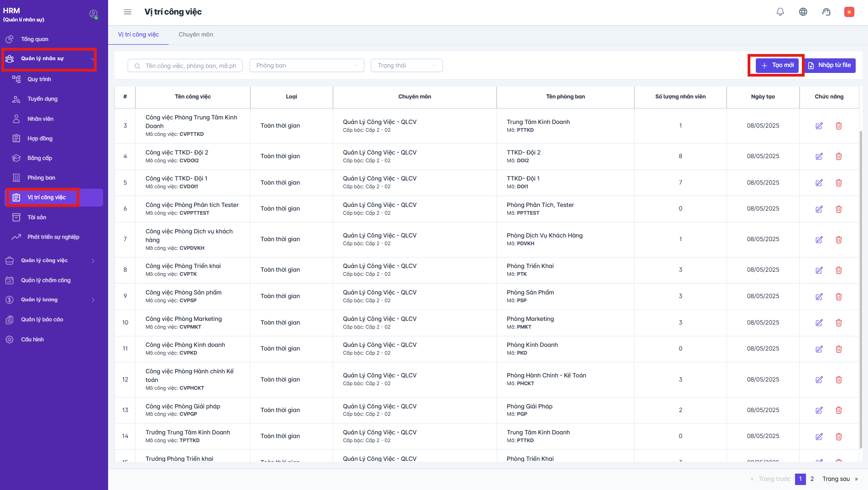This screenshot has height=490, width=868.
Task: Click the user profile avatar icon
Action: (94, 14)
